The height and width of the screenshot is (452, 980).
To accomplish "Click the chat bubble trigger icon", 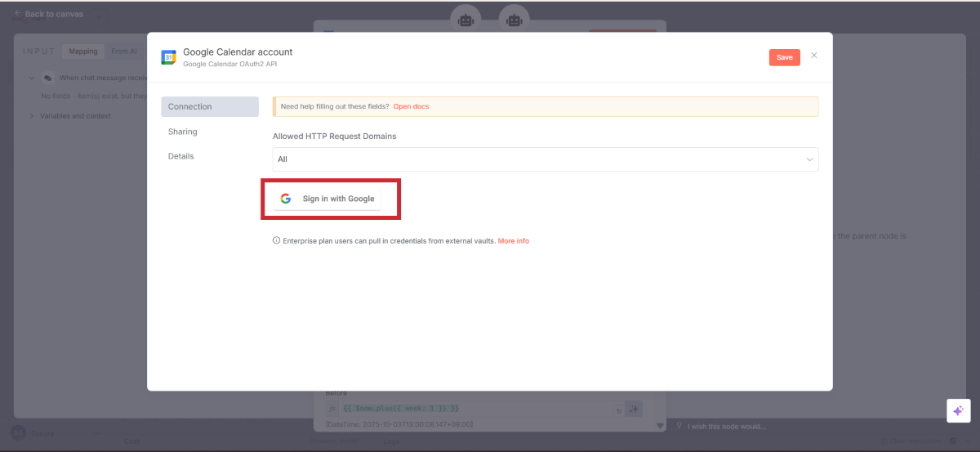I will click(x=47, y=78).
